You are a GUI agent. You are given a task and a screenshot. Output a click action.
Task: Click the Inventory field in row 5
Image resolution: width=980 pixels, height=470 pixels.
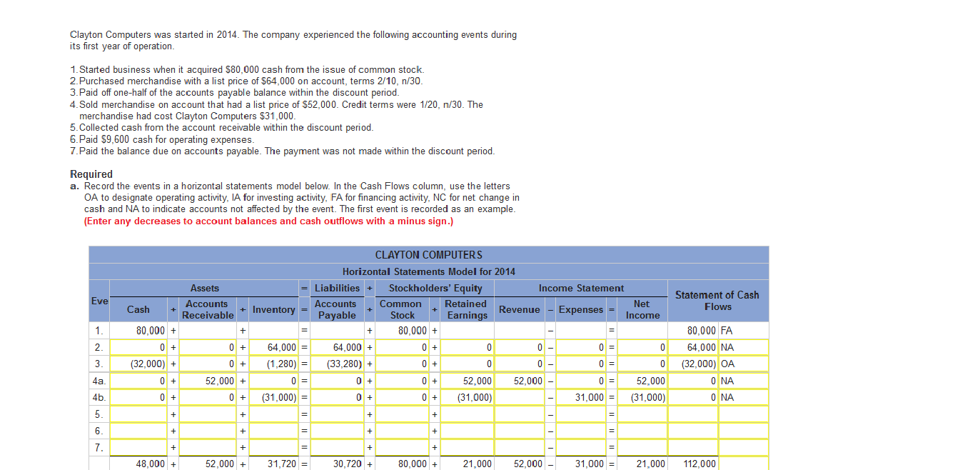point(273,414)
